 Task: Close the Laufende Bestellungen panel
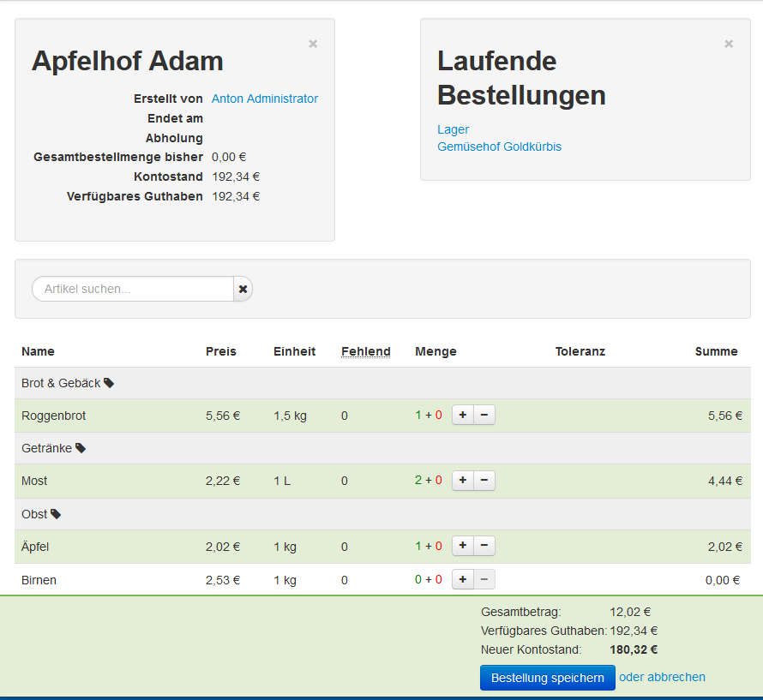[x=729, y=44]
